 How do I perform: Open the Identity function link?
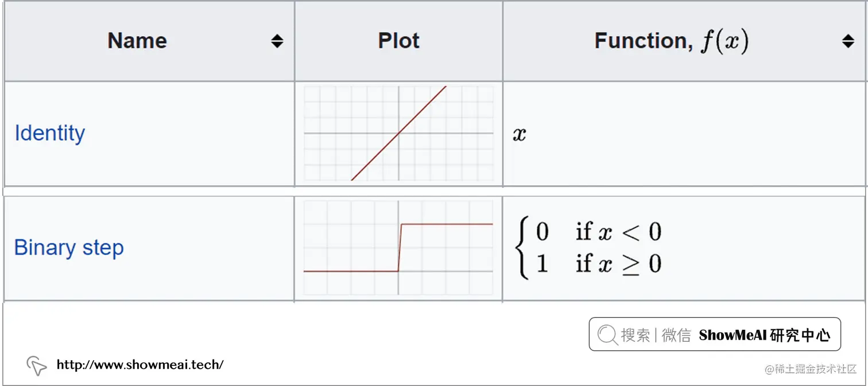(50, 133)
